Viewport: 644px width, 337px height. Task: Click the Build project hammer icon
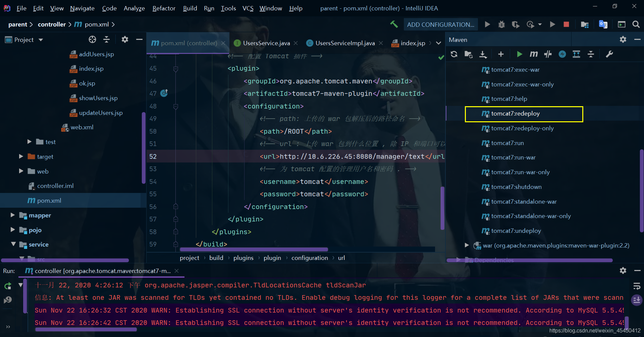[394, 24]
